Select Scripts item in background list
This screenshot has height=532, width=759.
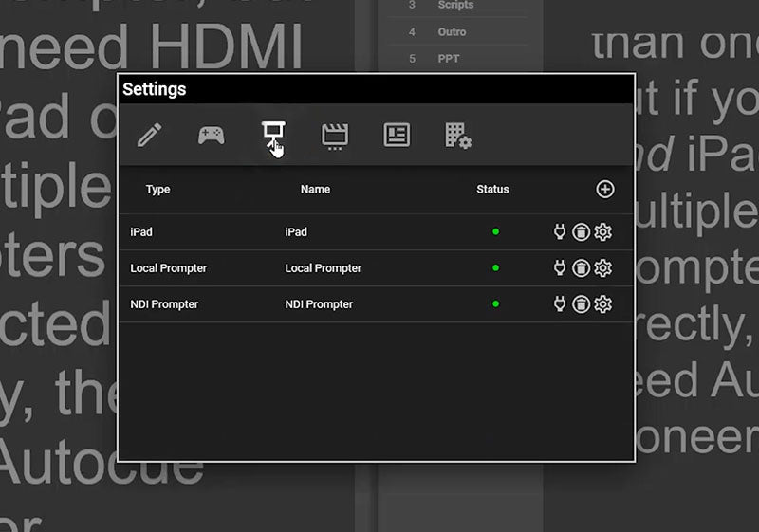click(455, 6)
